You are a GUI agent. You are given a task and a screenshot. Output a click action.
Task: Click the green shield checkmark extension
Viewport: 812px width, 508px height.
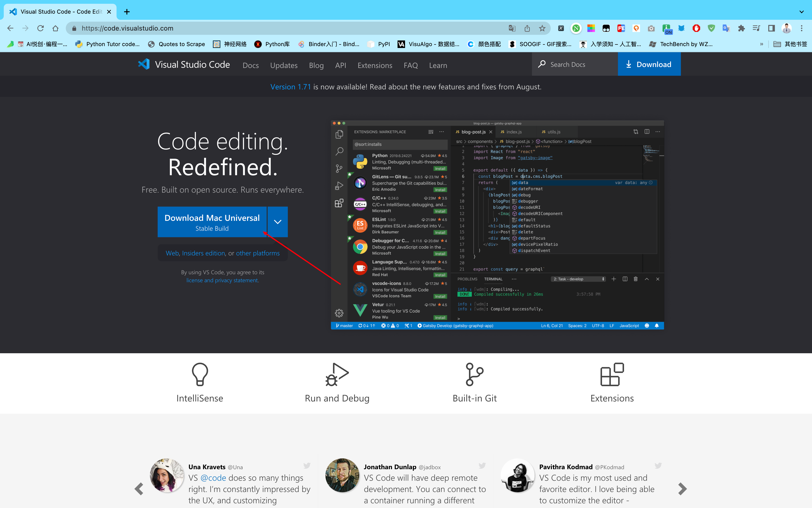pos(711,28)
